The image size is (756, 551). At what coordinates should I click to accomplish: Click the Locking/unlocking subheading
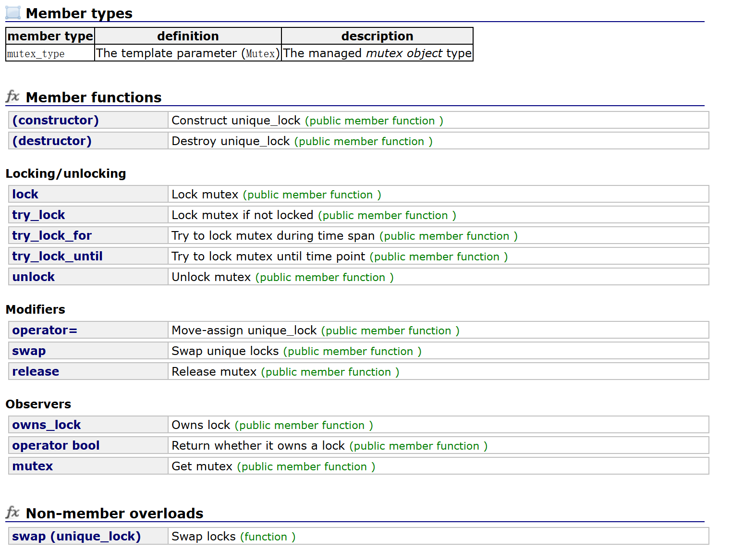pos(66,173)
